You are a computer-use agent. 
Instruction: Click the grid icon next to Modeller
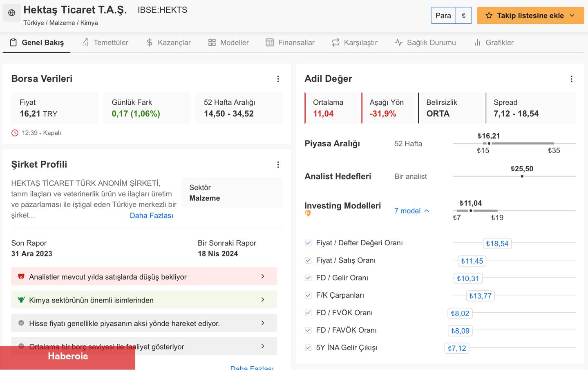[x=212, y=43]
